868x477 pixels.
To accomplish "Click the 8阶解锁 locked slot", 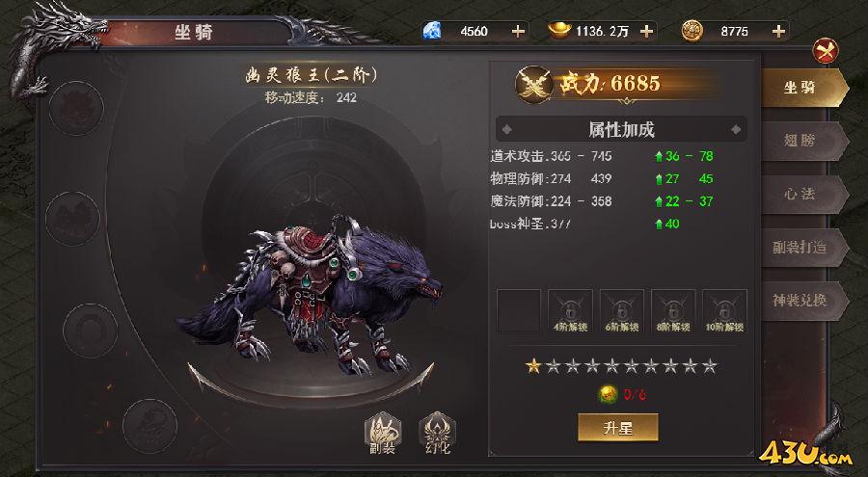I will tap(673, 311).
